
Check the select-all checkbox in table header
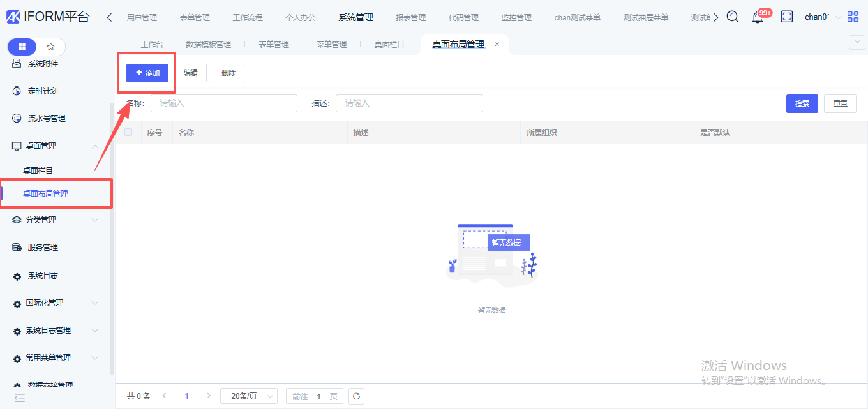coord(128,132)
